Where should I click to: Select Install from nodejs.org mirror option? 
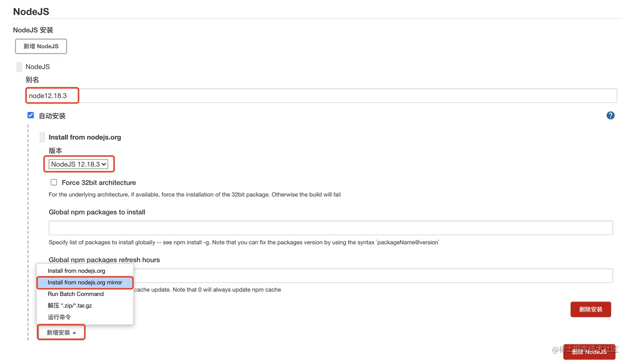click(85, 282)
